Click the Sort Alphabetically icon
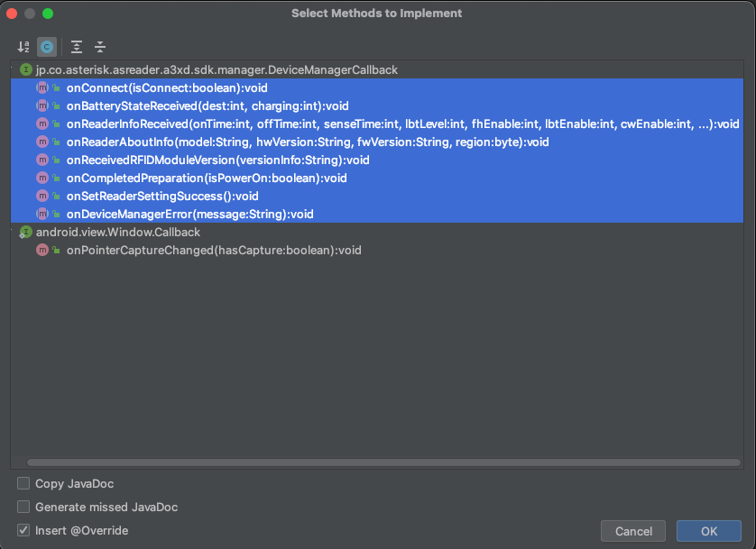This screenshot has width=756, height=549. point(23,46)
